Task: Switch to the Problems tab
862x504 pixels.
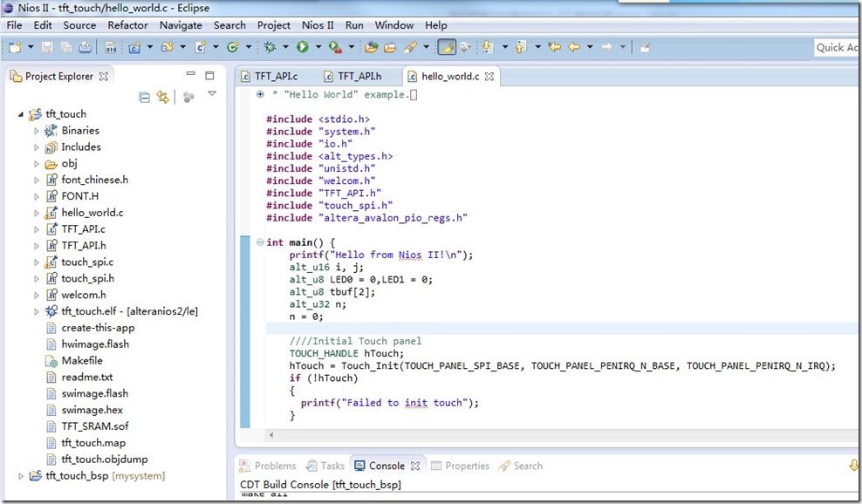Action: (268, 467)
